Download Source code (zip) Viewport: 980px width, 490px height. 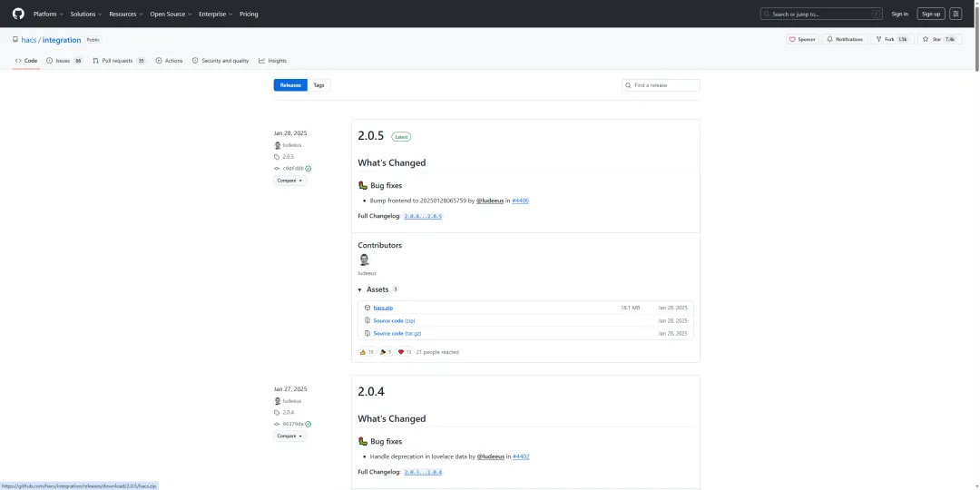point(395,320)
